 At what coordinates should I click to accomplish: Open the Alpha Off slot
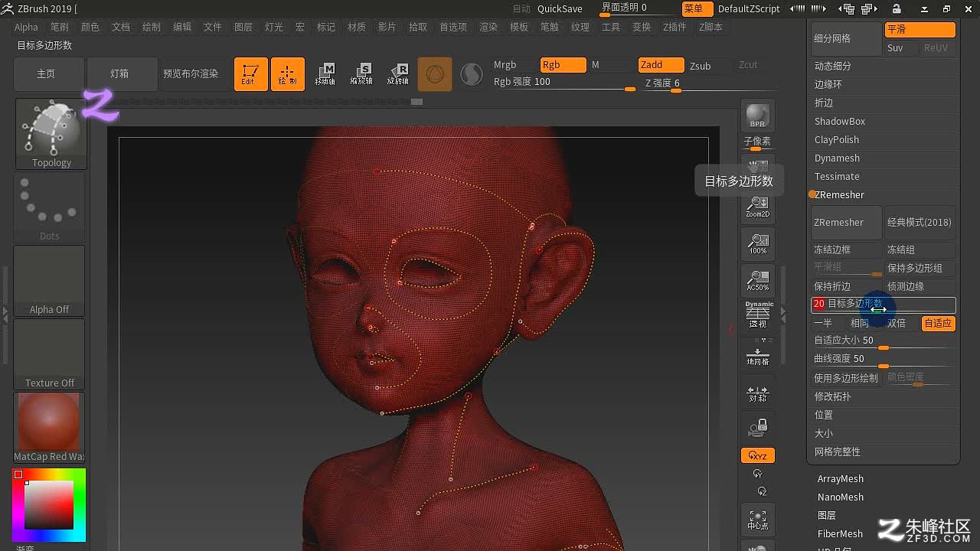tap(50, 280)
